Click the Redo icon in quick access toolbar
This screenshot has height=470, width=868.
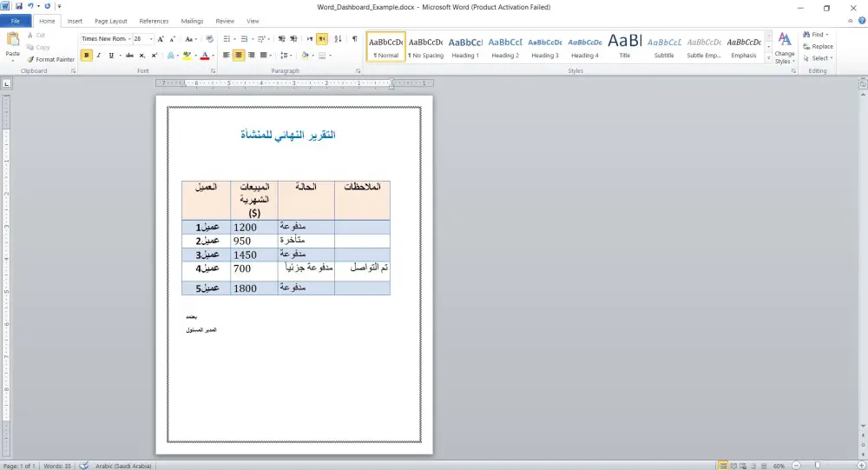coord(47,6)
